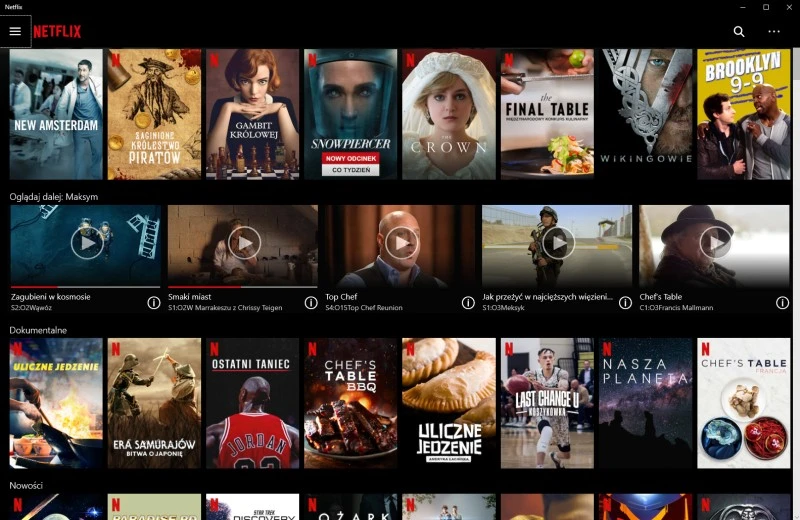Open The Final Table poster
Image resolution: width=800 pixels, height=520 pixels.
click(547, 114)
